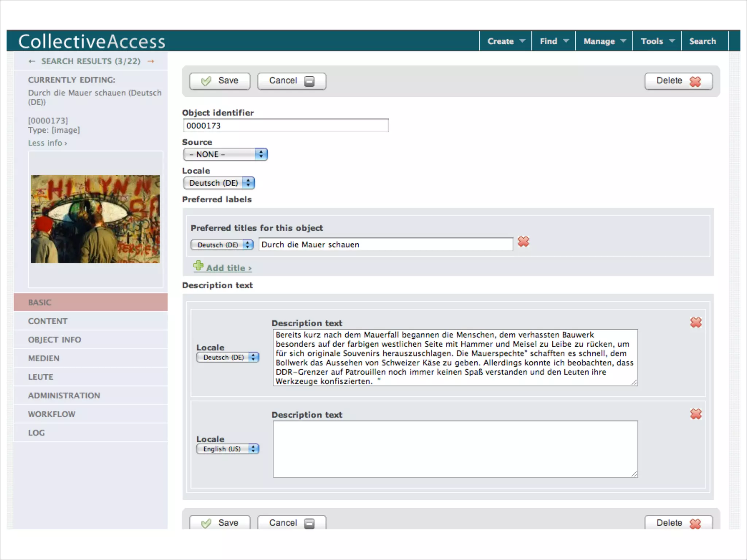Click the Less info link

47,143
